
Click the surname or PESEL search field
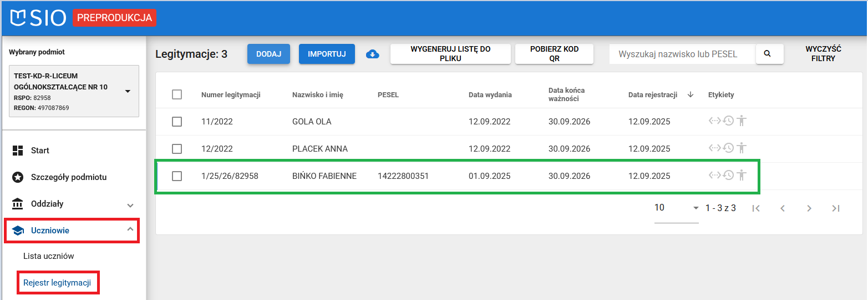click(x=682, y=54)
